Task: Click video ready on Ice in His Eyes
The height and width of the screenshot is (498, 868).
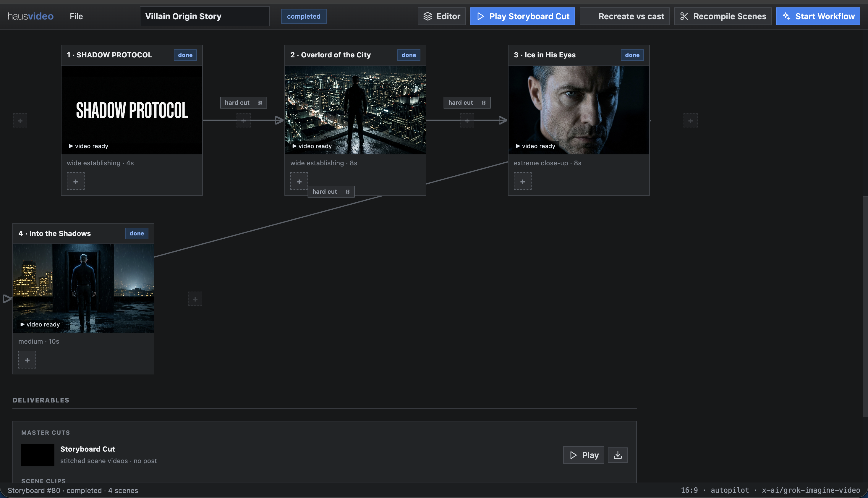Action: (x=536, y=146)
